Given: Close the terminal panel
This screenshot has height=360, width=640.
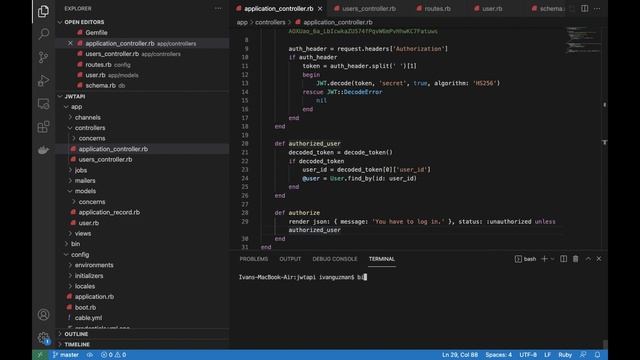Looking at the screenshot, I should [x=599, y=259].
